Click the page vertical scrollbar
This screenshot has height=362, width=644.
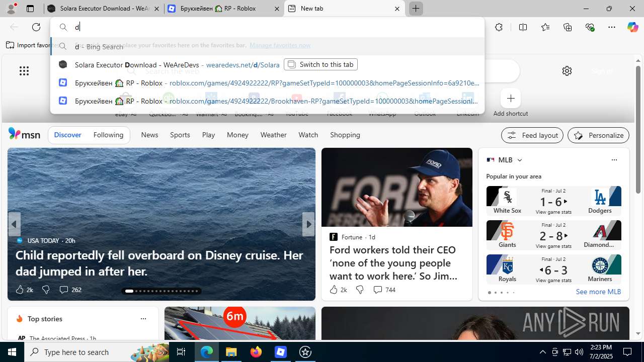(x=638, y=129)
